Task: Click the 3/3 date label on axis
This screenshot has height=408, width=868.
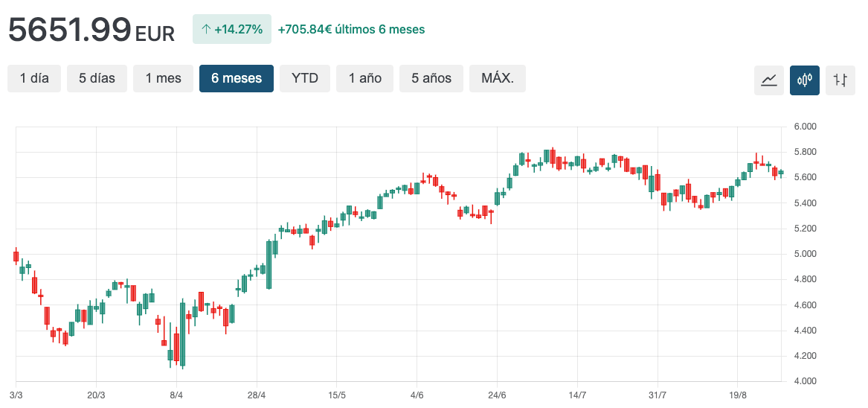Action: coord(16,395)
